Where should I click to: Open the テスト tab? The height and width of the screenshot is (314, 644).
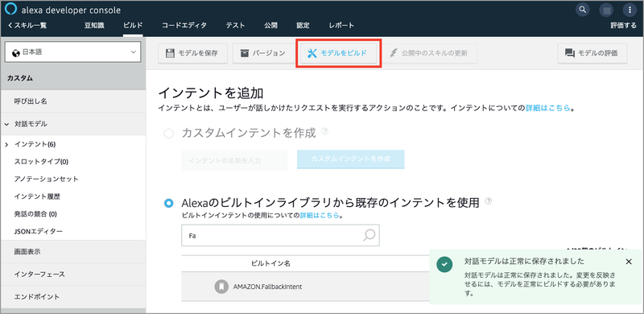click(235, 26)
